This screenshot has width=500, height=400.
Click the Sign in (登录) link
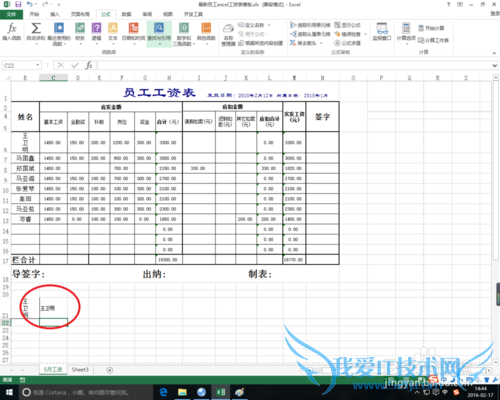(495, 14)
